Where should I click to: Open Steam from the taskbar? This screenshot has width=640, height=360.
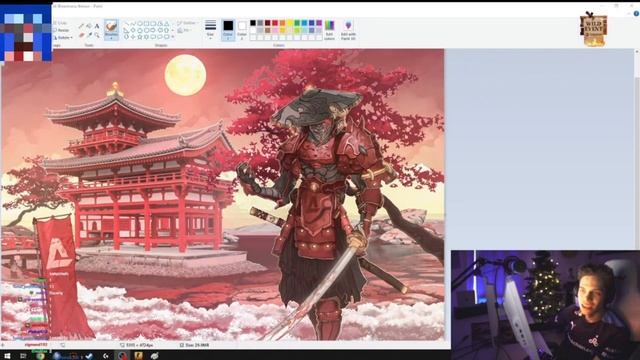pos(89,356)
